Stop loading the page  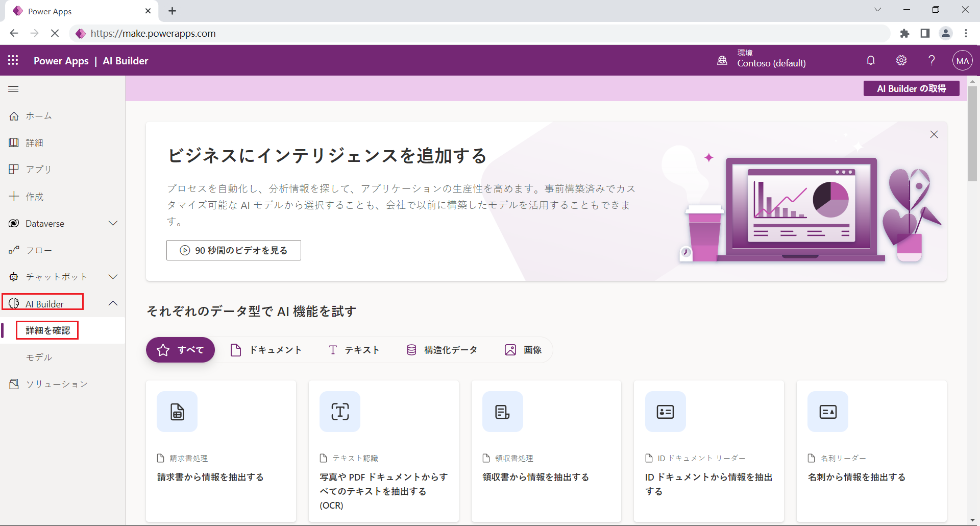[x=55, y=33]
